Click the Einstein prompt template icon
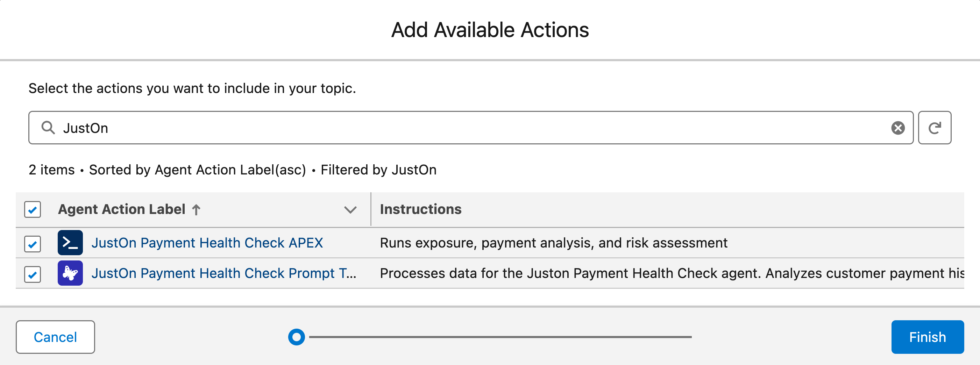The height and width of the screenshot is (365, 980). 71,273
